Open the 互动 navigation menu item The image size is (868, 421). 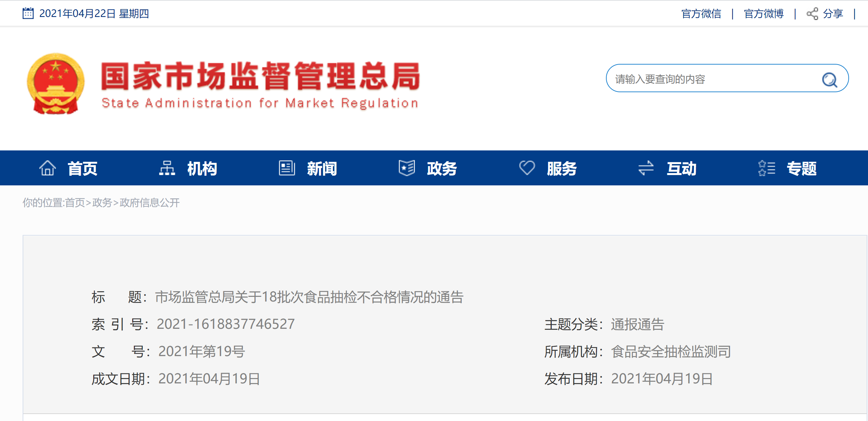(x=682, y=168)
